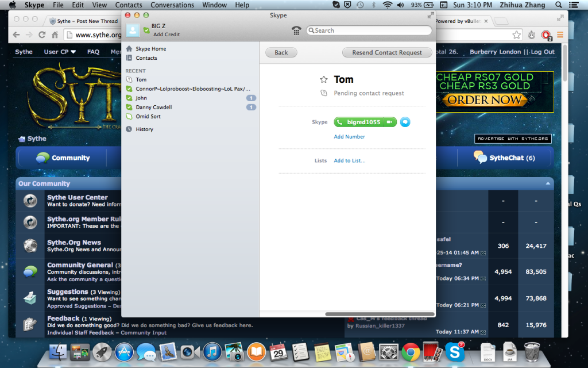Collapse the Our Community section

tap(548, 183)
